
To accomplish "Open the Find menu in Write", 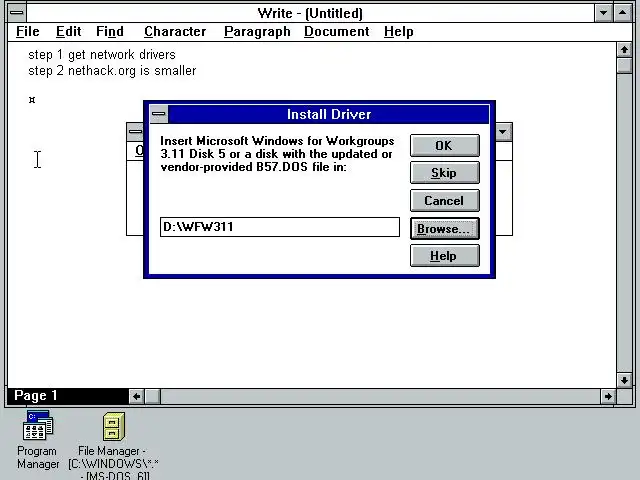I will (110, 31).
